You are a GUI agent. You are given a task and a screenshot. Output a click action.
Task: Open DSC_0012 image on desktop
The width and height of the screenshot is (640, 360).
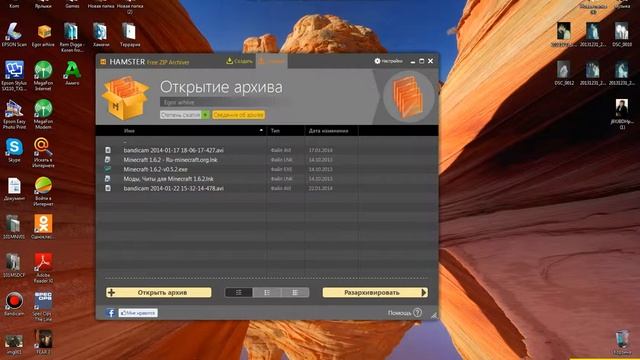pos(564,73)
